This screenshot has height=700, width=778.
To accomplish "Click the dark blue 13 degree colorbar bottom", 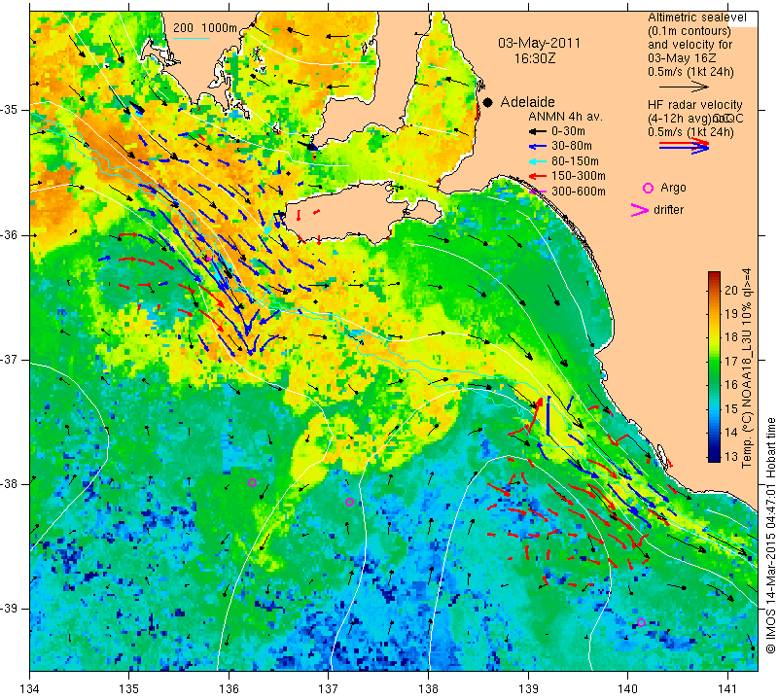I will 714,455.
